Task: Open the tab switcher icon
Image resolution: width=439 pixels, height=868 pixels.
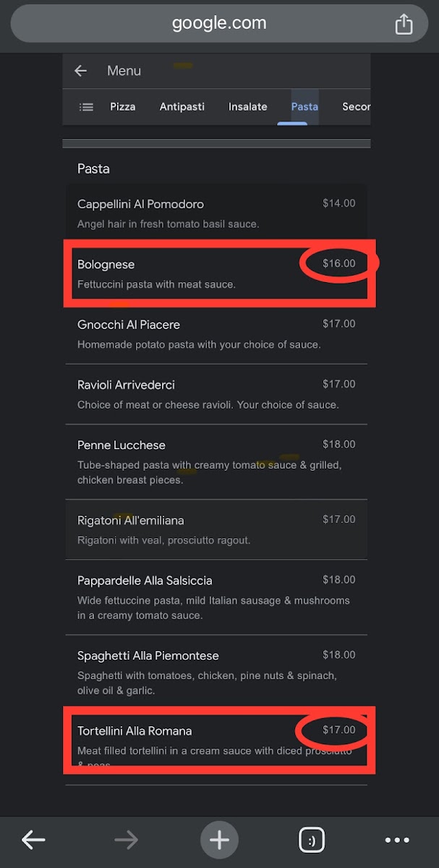Action: pyautogui.click(x=311, y=840)
